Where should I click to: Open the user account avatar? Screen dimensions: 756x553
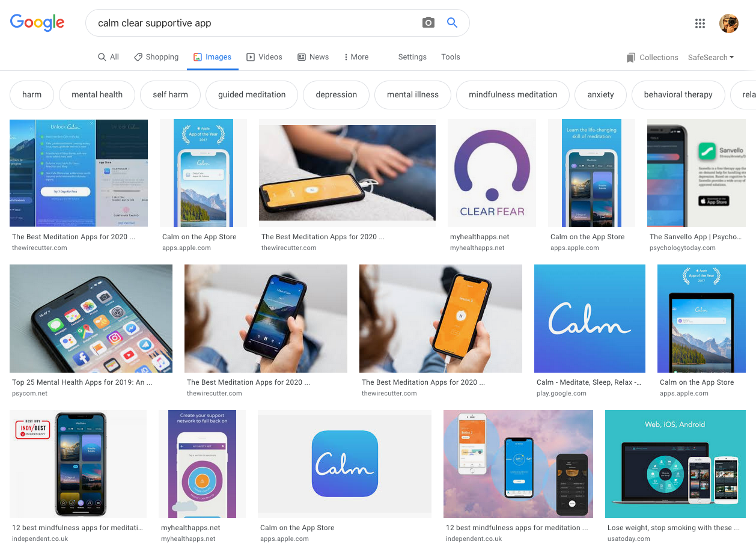coord(729,23)
